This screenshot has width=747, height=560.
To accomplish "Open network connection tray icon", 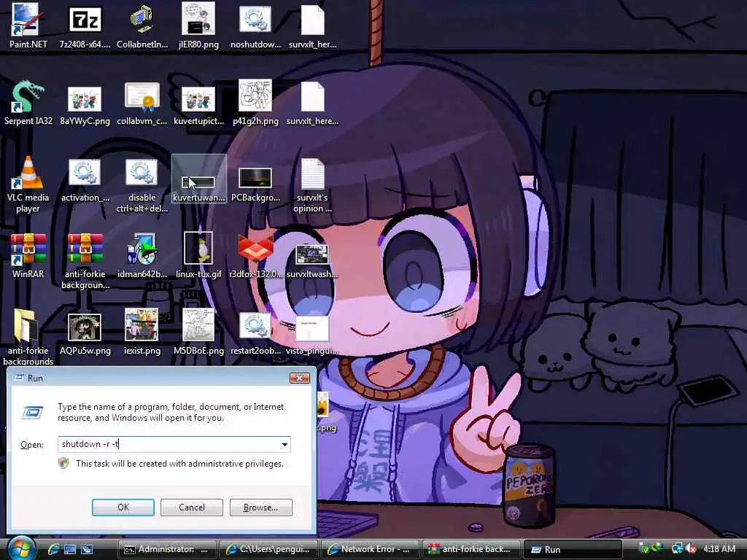I will (x=677, y=549).
